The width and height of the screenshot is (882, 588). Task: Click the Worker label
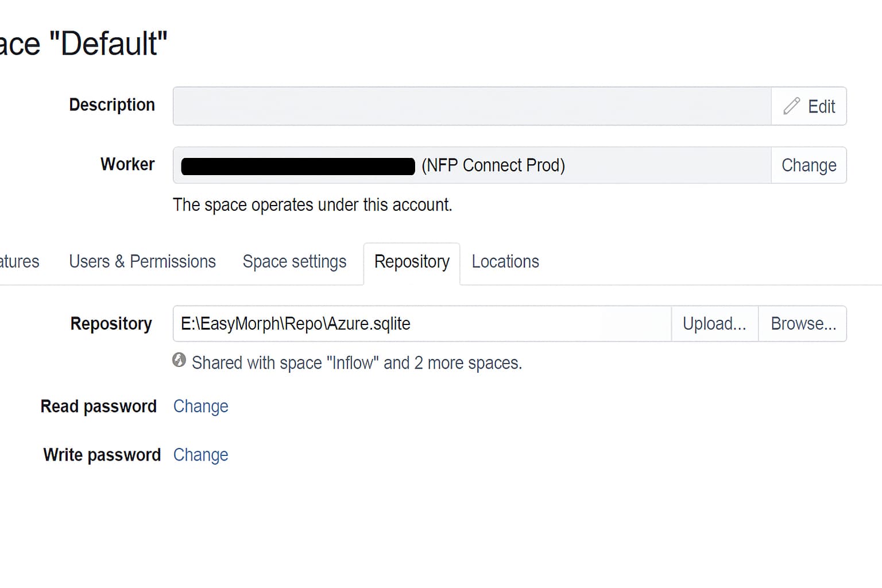[127, 164]
